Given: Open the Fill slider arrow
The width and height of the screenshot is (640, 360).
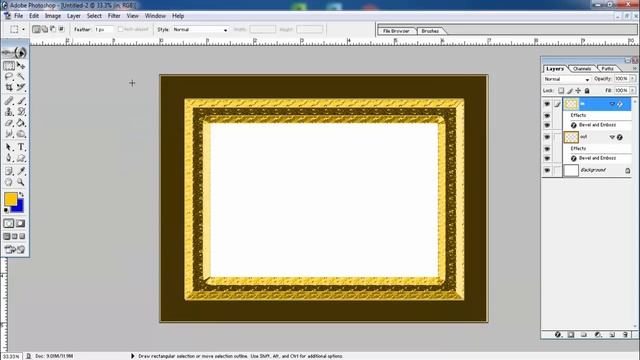Looking at the screenshot, I should (x=633, y=90).
